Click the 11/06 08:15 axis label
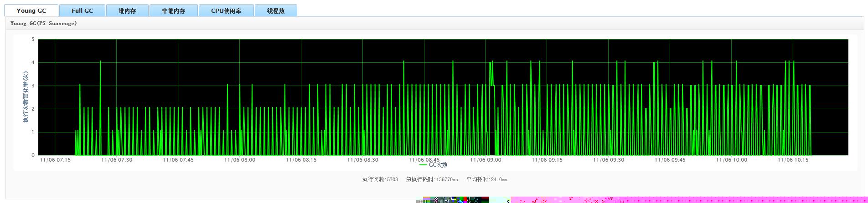This screenshot has width=868, height=203. pyautogui.click(x=301, y=160)
